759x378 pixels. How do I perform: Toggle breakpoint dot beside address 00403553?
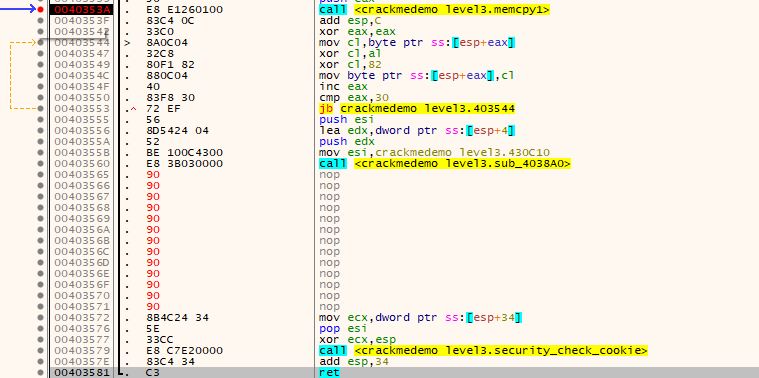click(x=41, y=108)
